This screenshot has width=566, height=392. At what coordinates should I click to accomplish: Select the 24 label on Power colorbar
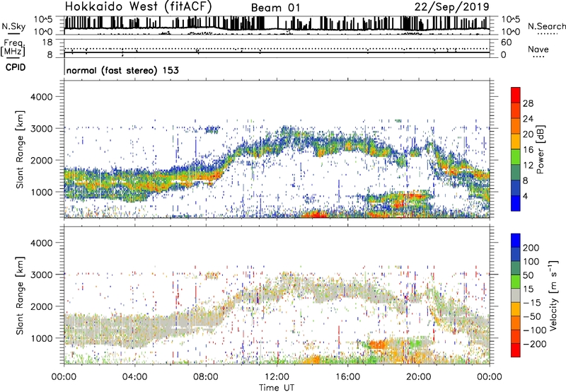528,119
